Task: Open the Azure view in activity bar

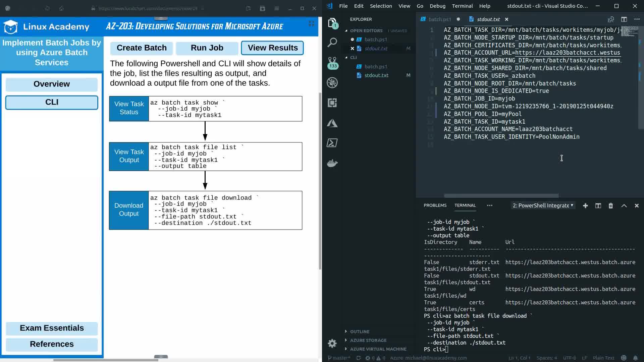Action: click(332, 123)
